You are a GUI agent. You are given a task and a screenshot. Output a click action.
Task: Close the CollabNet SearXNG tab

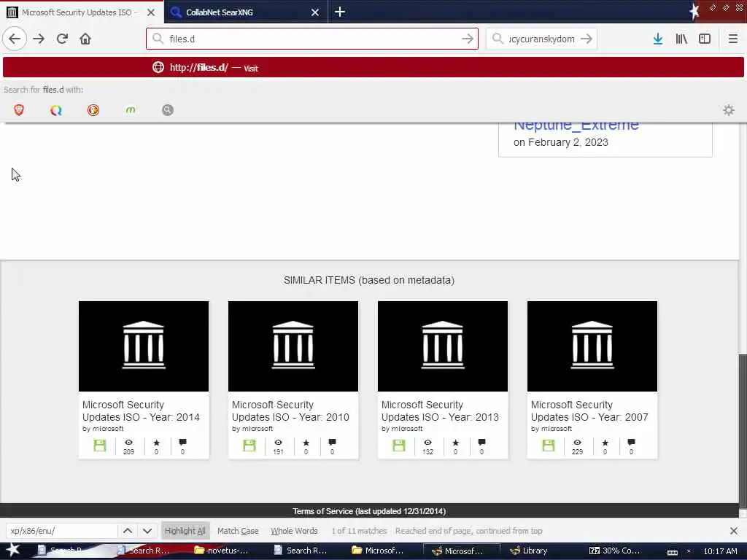[315, 12]
